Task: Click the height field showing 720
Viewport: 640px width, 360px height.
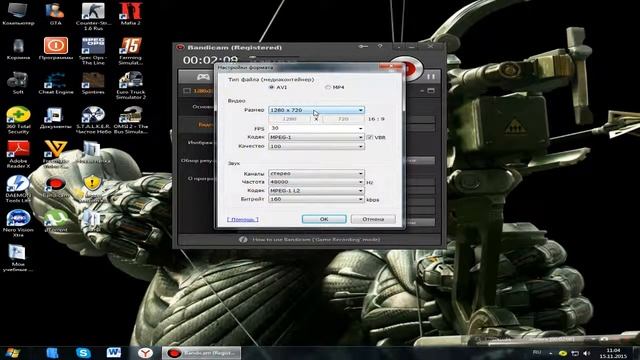Action: pyautogui.click(x=343, y=119)
